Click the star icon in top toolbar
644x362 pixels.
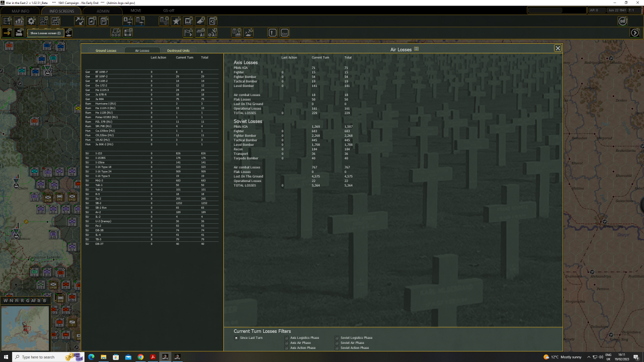(x=177, y=21)
